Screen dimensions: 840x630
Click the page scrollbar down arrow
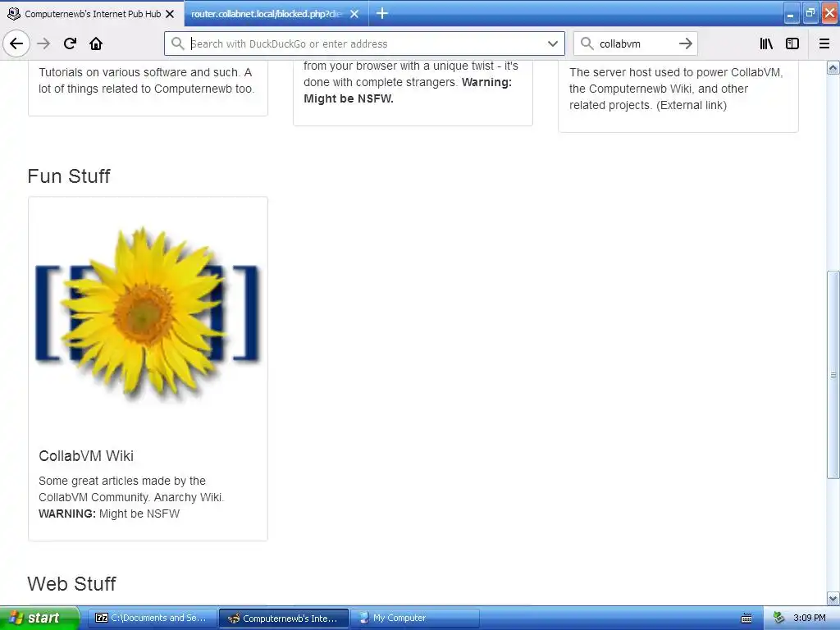click(x=833, y=598)
